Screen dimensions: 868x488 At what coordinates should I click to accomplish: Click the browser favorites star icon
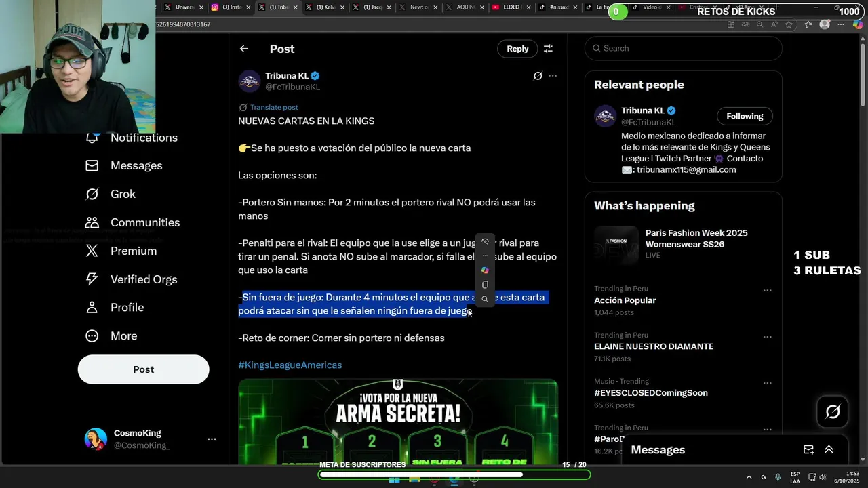(789, 24)
